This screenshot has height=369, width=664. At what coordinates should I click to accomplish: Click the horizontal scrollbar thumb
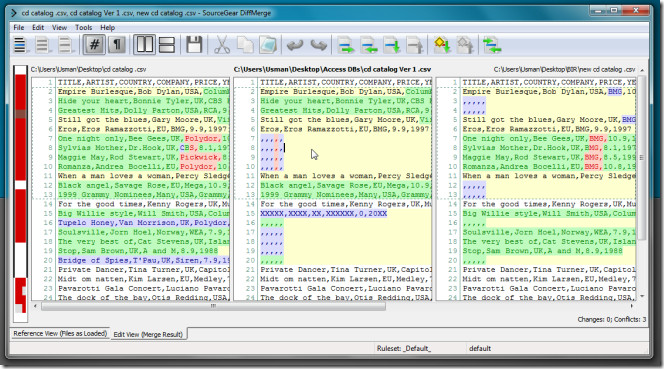213,306
